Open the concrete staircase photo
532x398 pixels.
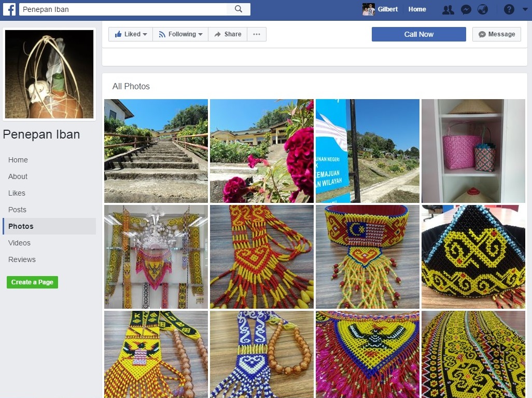click(x=156, y=151)
